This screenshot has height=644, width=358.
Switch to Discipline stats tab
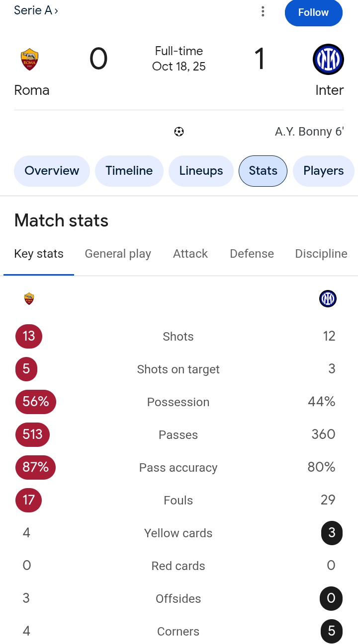click(x=321, y=254)
